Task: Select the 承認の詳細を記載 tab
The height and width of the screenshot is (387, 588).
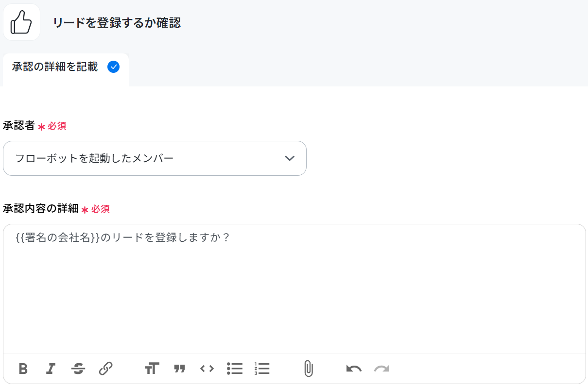Action: click(x=66, y=67)
